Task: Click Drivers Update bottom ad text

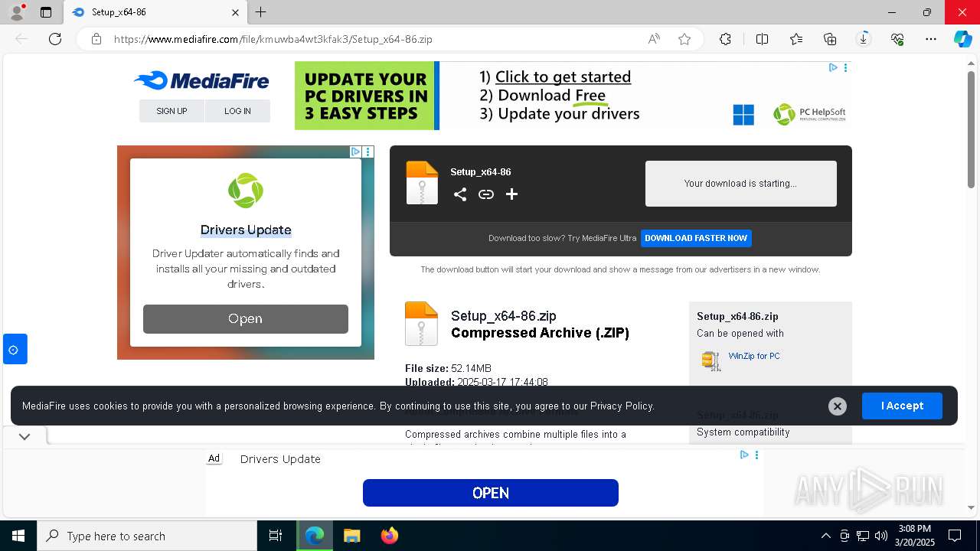Action: coord(280,459)
